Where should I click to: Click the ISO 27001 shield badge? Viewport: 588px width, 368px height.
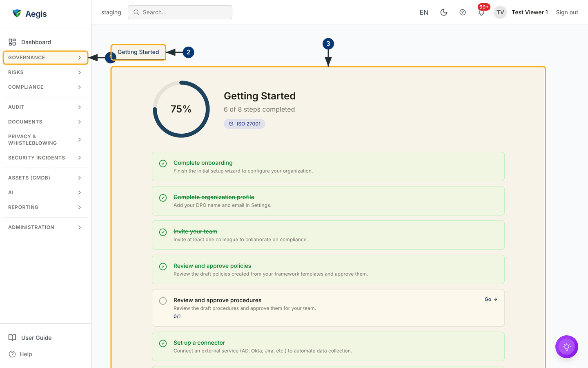245,124
